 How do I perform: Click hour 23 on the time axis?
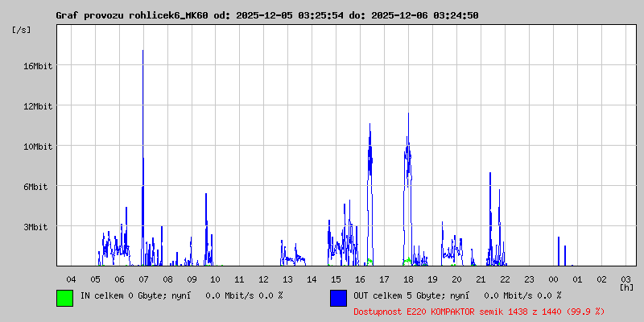tap(529, 279)
